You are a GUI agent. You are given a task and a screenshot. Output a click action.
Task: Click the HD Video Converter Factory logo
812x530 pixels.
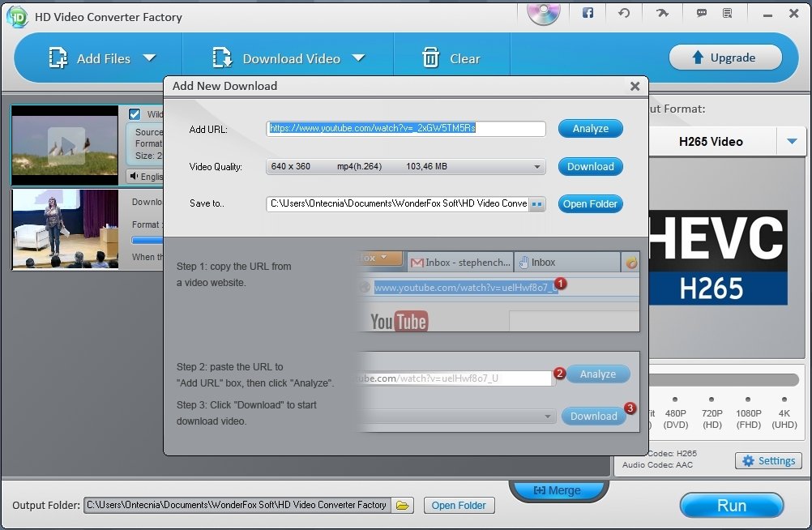pos(17,17)
